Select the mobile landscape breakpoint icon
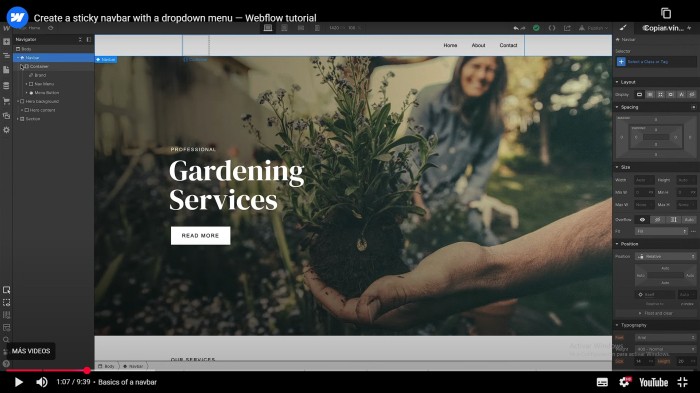Image resolution: width=700 pixels, height=393 pixels. click(301, 28)
